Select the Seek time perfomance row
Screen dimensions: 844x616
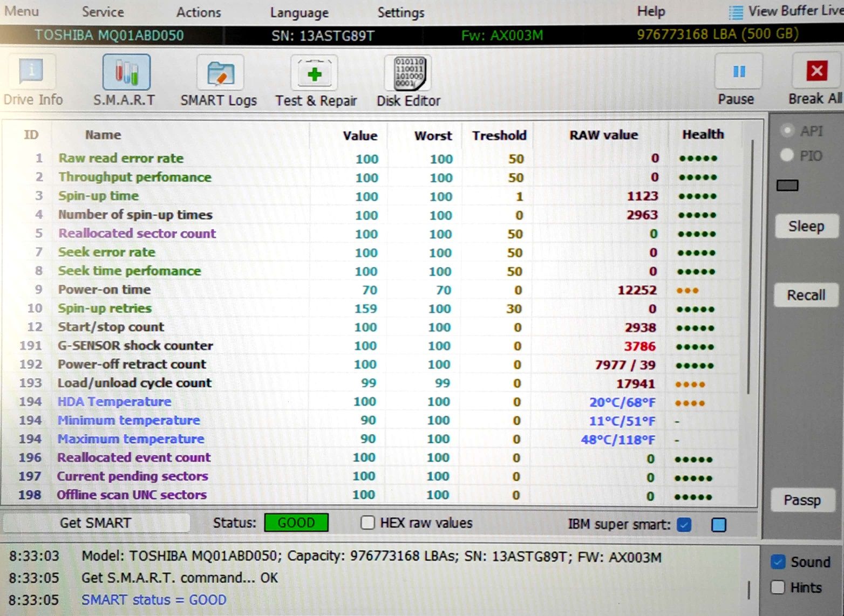(x=372, y=271)
